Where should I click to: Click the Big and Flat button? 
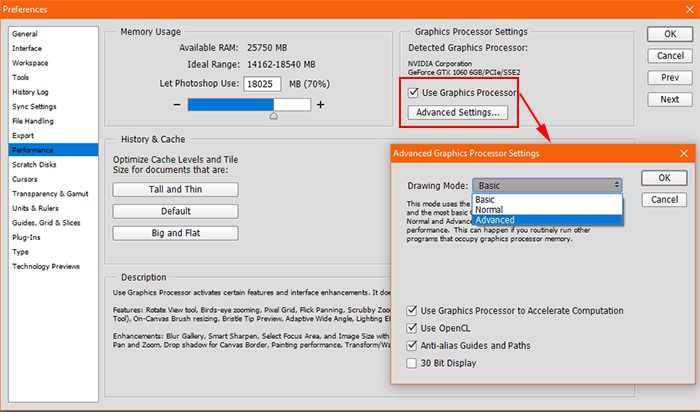[175, 233]
